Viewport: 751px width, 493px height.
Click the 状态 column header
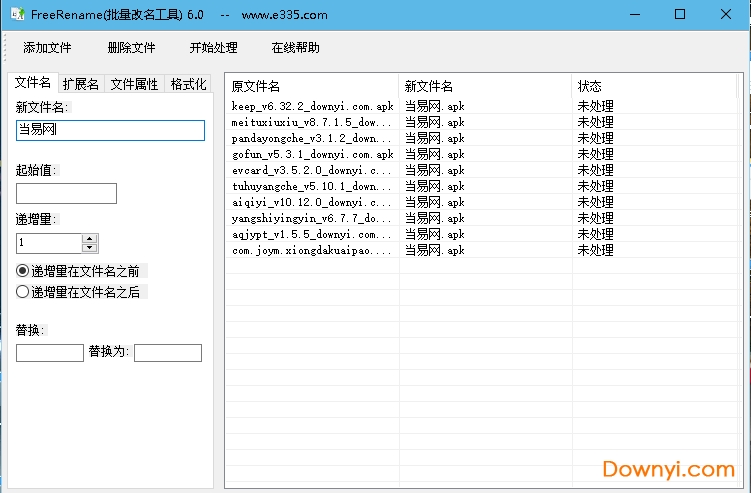(655, 86)
